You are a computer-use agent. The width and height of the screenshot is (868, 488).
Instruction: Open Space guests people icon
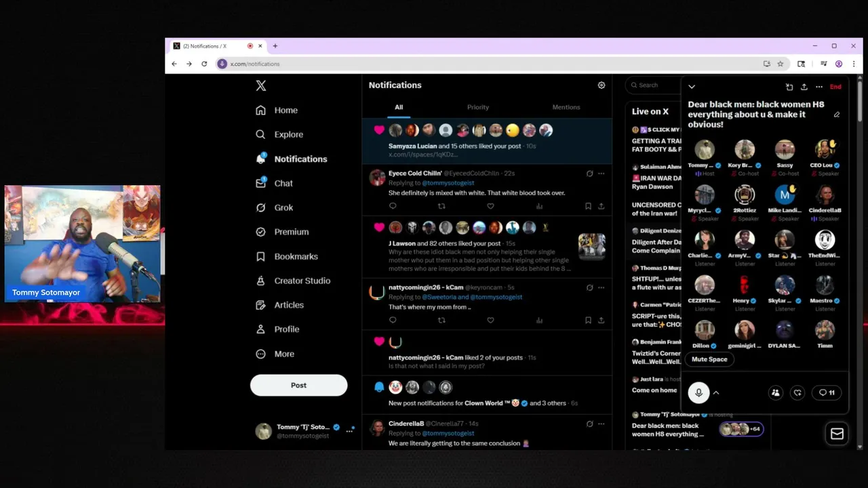tap(776, 392)
